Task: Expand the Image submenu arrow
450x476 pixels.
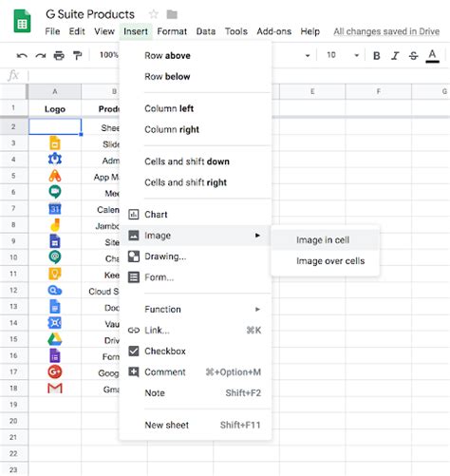Action: pos(257,236)
